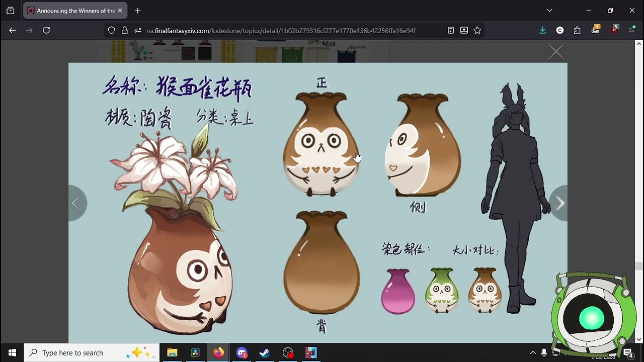644x362 pixels.
Task: Open the Firefox application hamburger menu
Action: tap(632, 31)
